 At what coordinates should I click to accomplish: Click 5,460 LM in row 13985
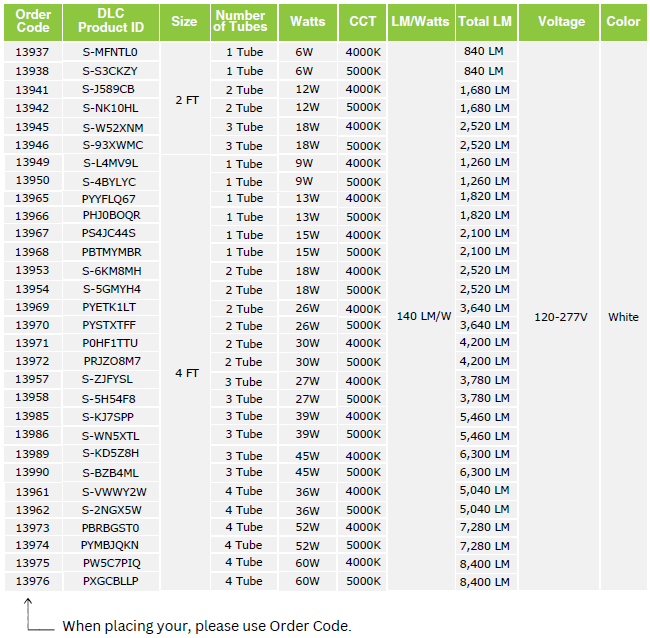pos(485,417)
